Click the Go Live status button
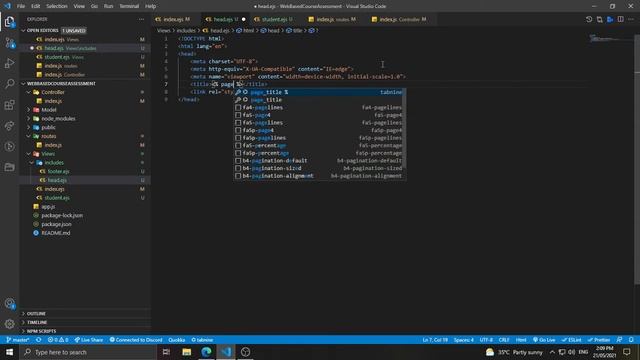Image resolution: width=640 pixels, height=360 pixels. (544, 340)
